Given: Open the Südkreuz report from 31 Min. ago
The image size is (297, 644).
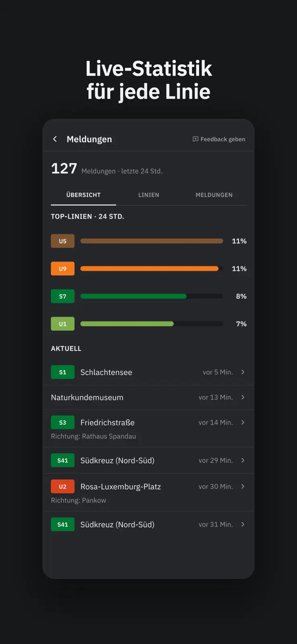Looking at the screenshot, I should tap(148, 524).
